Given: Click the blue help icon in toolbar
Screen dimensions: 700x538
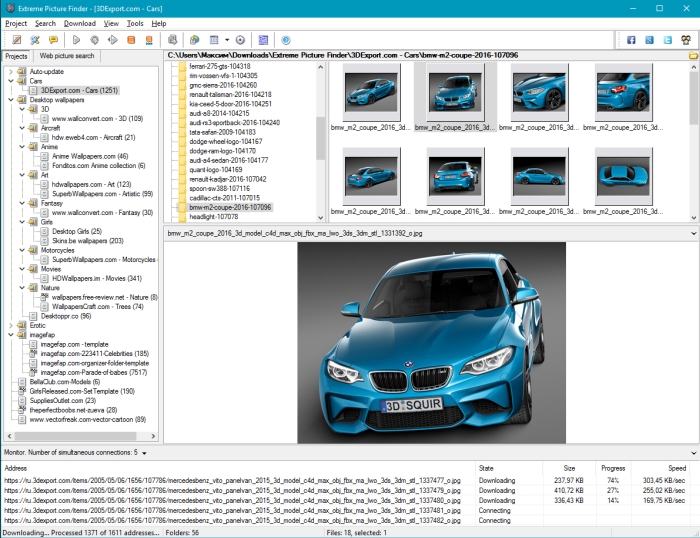Looking at the screenshot, I should (x=285, y=40).
